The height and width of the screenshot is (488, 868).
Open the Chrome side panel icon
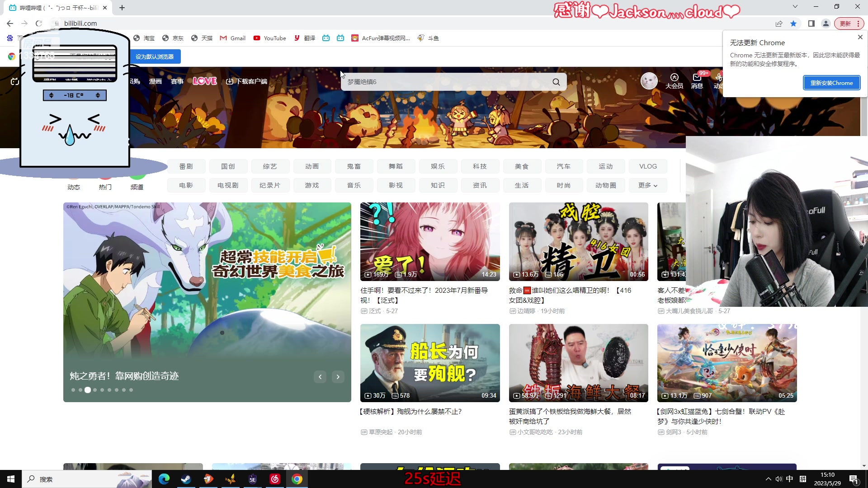pos(811,23)
